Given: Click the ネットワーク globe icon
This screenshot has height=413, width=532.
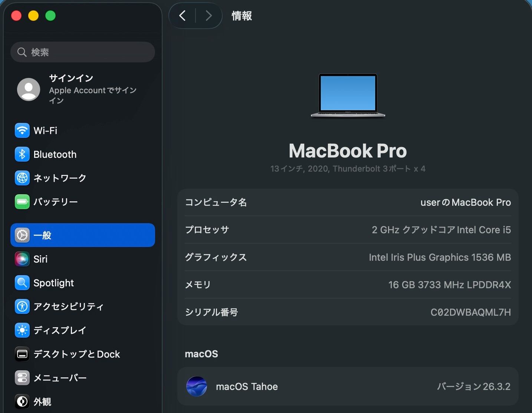Looking at the screenshot, I should click(22, 178).
